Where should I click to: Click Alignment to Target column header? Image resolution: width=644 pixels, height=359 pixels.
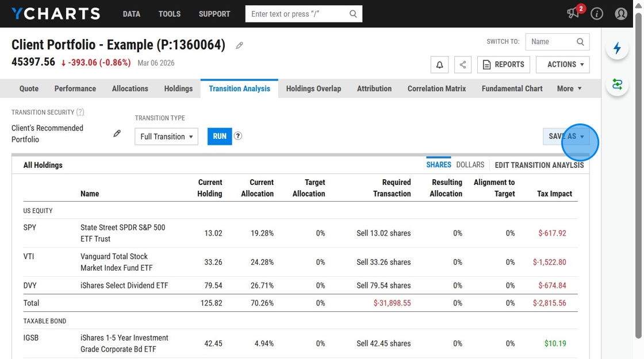click(494, 188)
